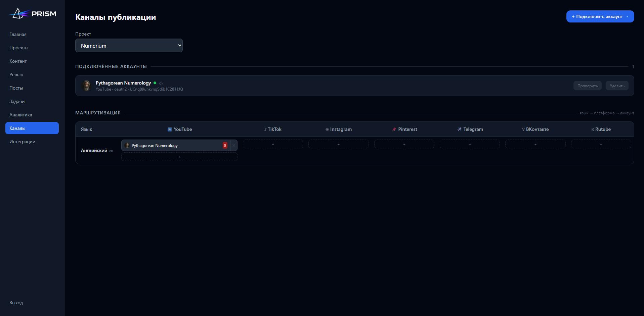Add a Pinterest account for English

[404, 144]
